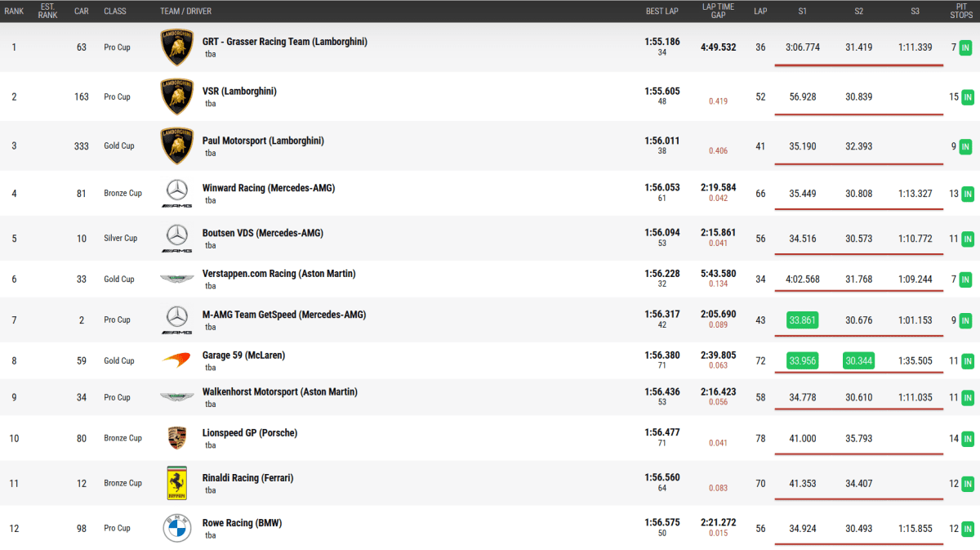Click the PIT STOPS column header
Image resolution: width=980 pixels, height=550 pixels.
pyautogui.click(x=961, y=11)
